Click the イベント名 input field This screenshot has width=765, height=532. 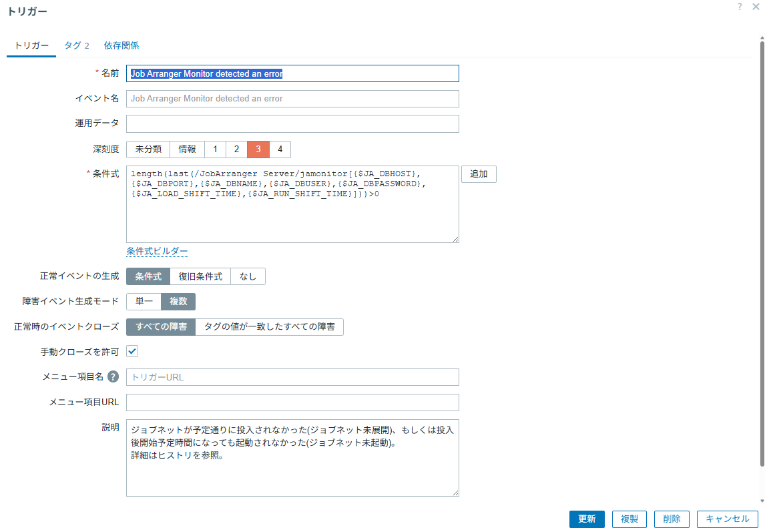point(293,99)
